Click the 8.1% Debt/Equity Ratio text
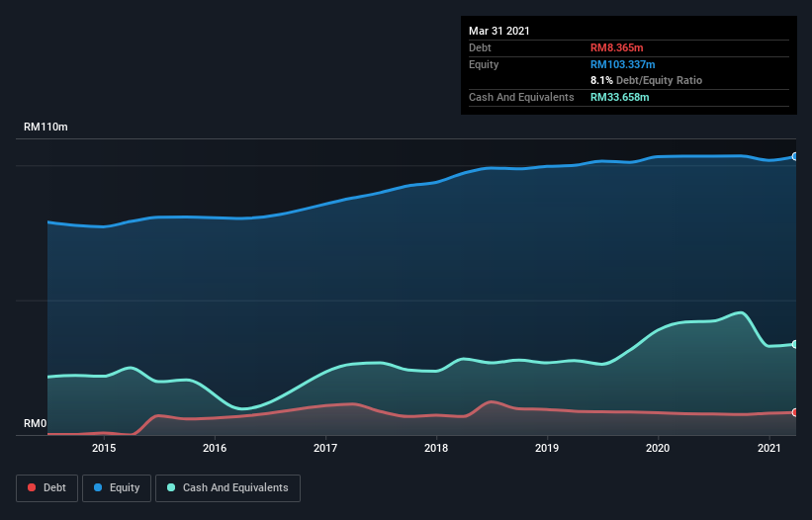Screen dimensions: 812x520 click(646, 81)
